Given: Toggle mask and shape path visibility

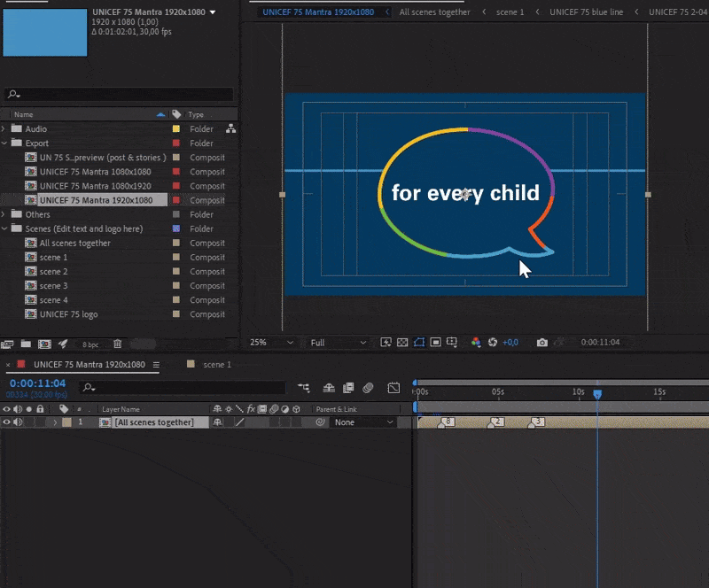Looking at the screenshot, I should click(419, 342).
